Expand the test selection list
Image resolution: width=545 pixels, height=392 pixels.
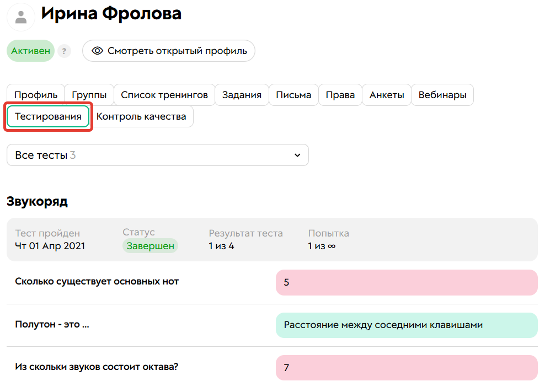[157, 155]
